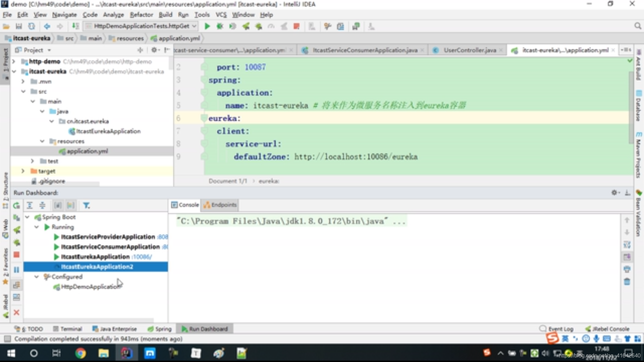The image size is (644, 362).
Task: Toggle Group by Status in Run Dashboard toolbar
Action: pyautogui.click(x=71, y=205)
